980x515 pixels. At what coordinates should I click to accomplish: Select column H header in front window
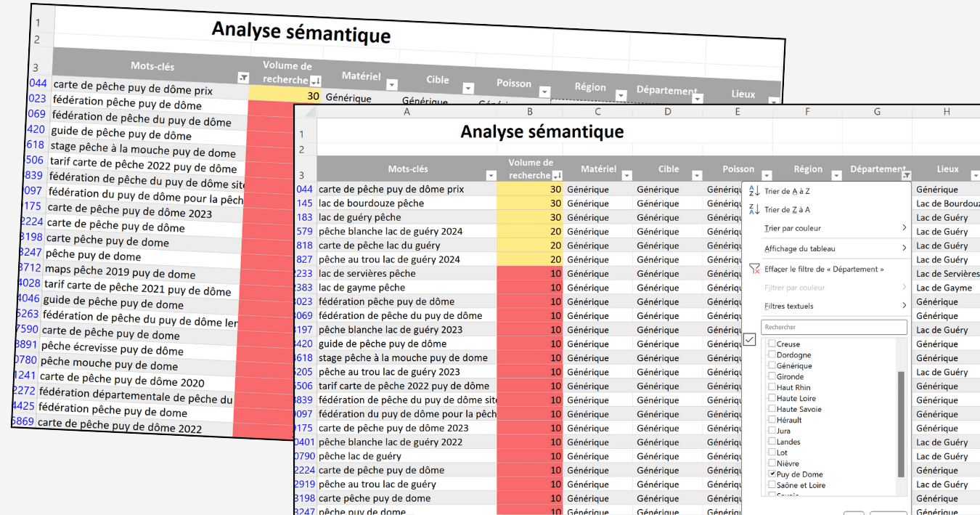[x=947, y=111]
